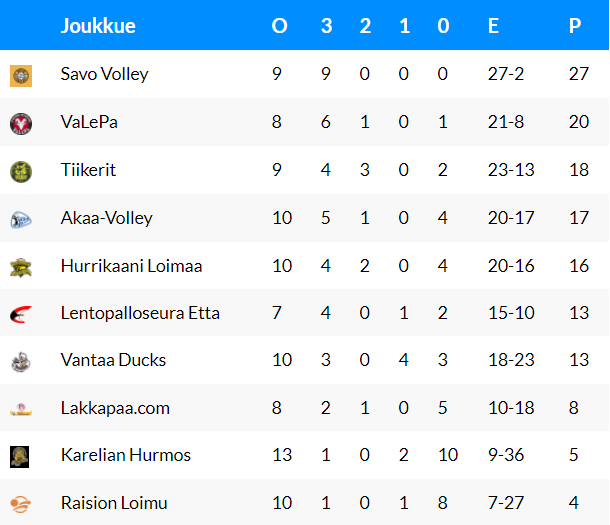
Task: Click the Karelian Hurmos team logo
Action: click(x=19, y=457)
